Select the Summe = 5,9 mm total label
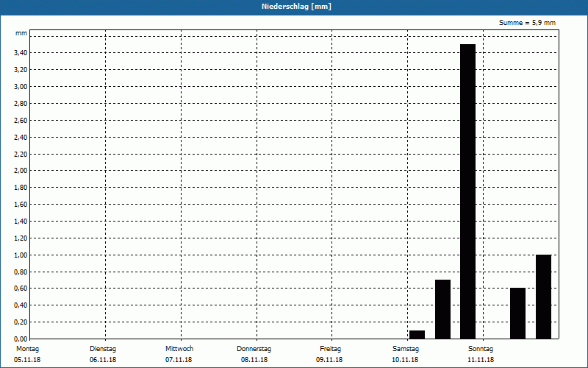Viewport: 588px width, 368px height. pyautogui.click(x=527, y=23)
